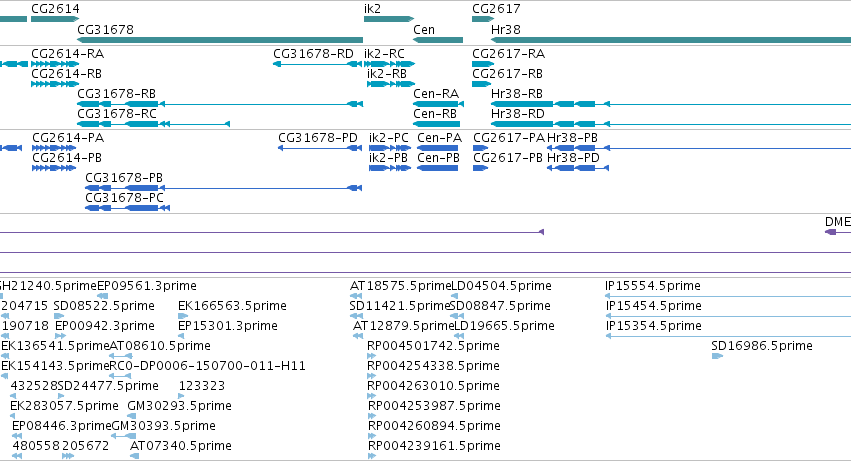Viewport: 851px width, 461px height.
Task: Select EST label EK283057.5prime
Action: point(64,407)
